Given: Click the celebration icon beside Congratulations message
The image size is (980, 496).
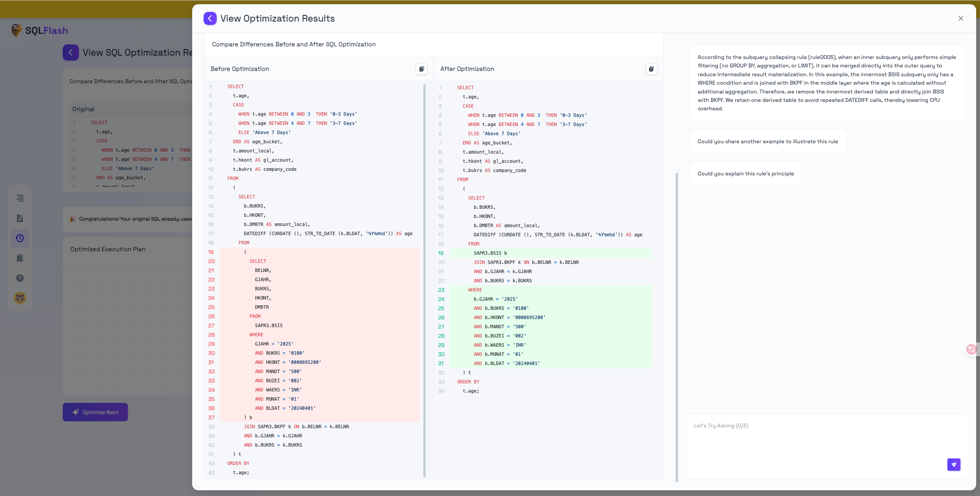Looking at the screenshot, I should [72, 219].
